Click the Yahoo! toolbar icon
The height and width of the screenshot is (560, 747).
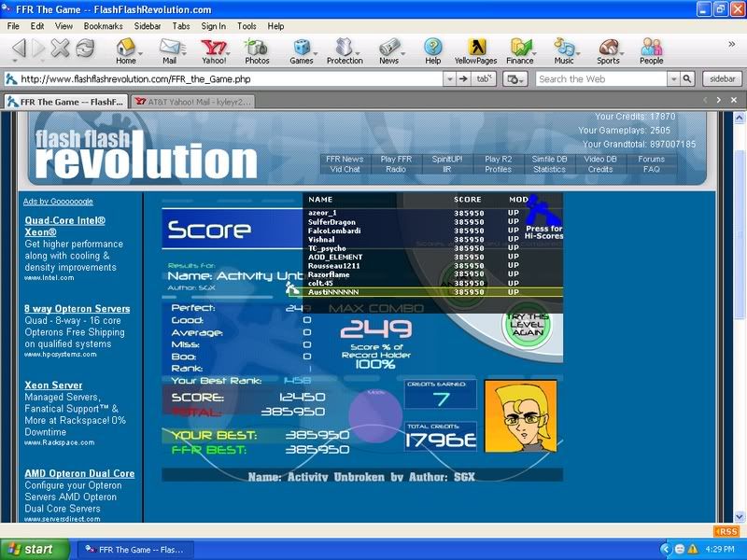(213, 50)
